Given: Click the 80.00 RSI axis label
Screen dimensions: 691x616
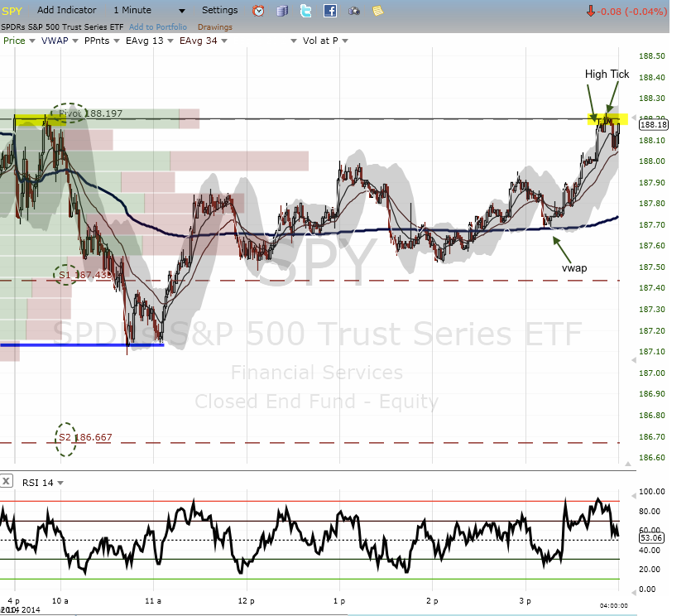Looking at the screenshot, I should coord(650,512).
